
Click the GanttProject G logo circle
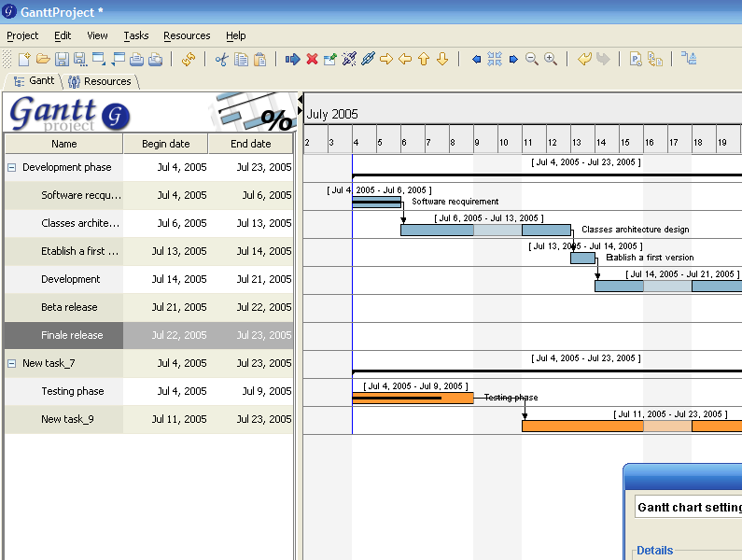tap(116, 116)
